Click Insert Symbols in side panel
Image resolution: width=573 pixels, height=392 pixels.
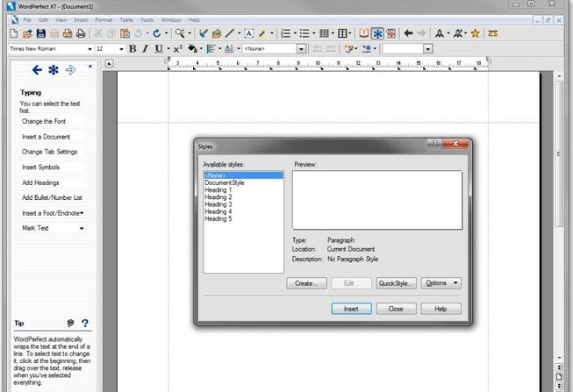pyautogui.click(x=41, y=167)
